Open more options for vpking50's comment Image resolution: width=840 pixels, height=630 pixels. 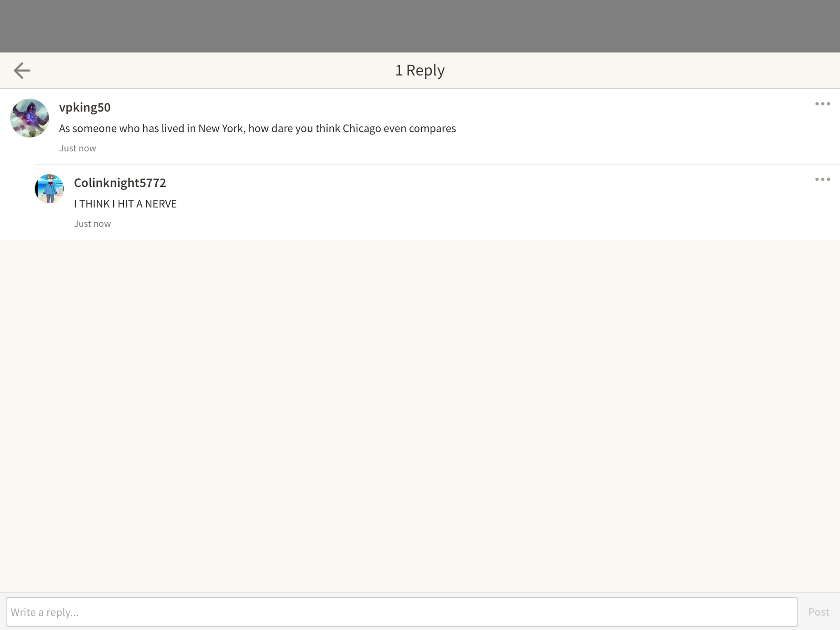point(822,104)
